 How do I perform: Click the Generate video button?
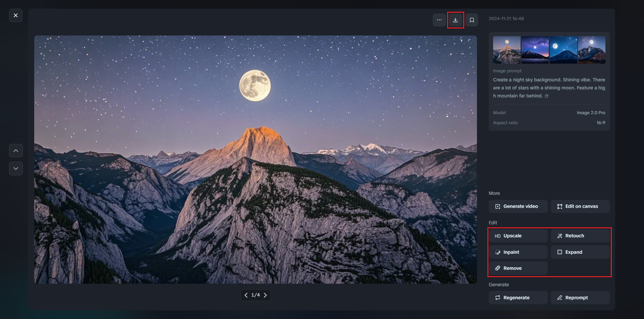[518, 206]
